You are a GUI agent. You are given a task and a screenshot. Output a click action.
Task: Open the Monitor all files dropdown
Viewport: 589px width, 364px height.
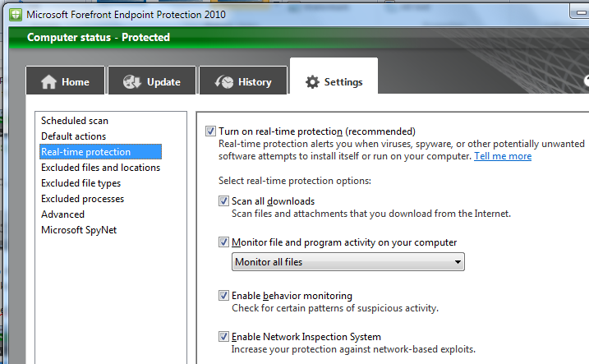pyautogui.click(x=348, y=262)
